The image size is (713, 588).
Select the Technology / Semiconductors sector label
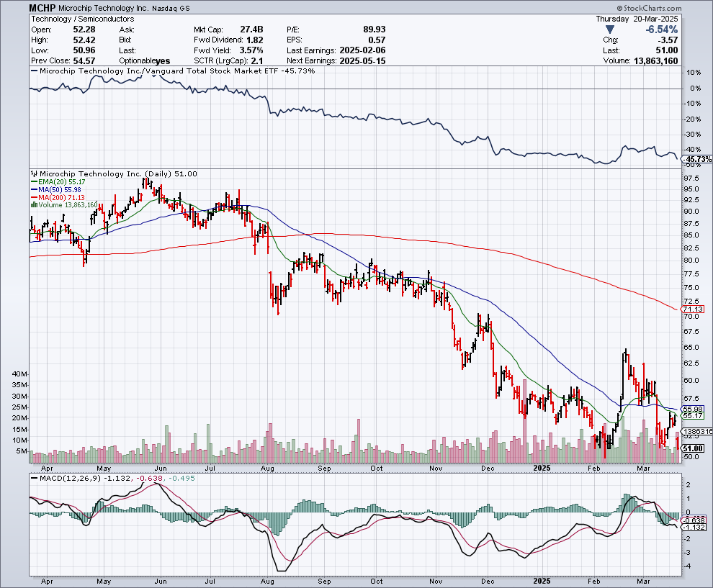(x=73, y=19)
